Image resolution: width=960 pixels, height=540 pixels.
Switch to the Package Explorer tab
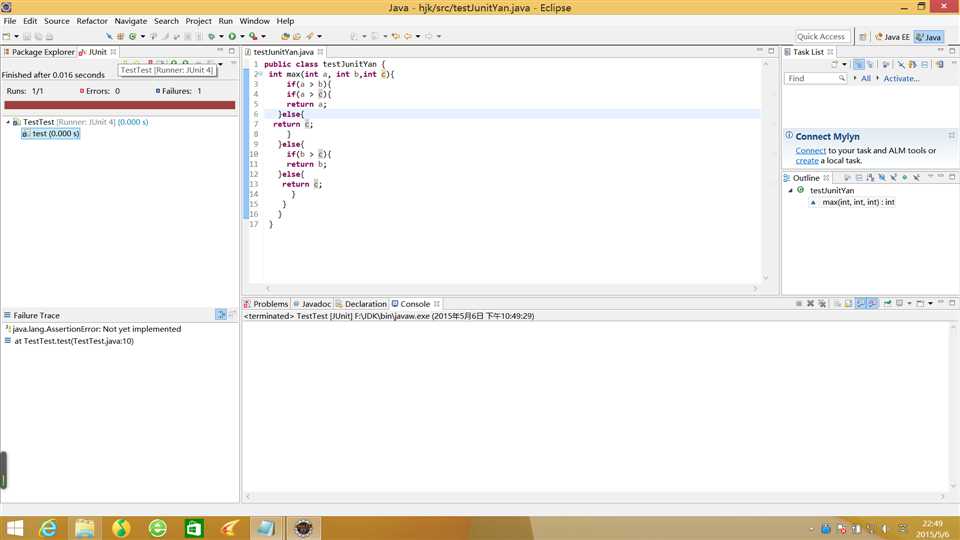click(x=39, y=52)
